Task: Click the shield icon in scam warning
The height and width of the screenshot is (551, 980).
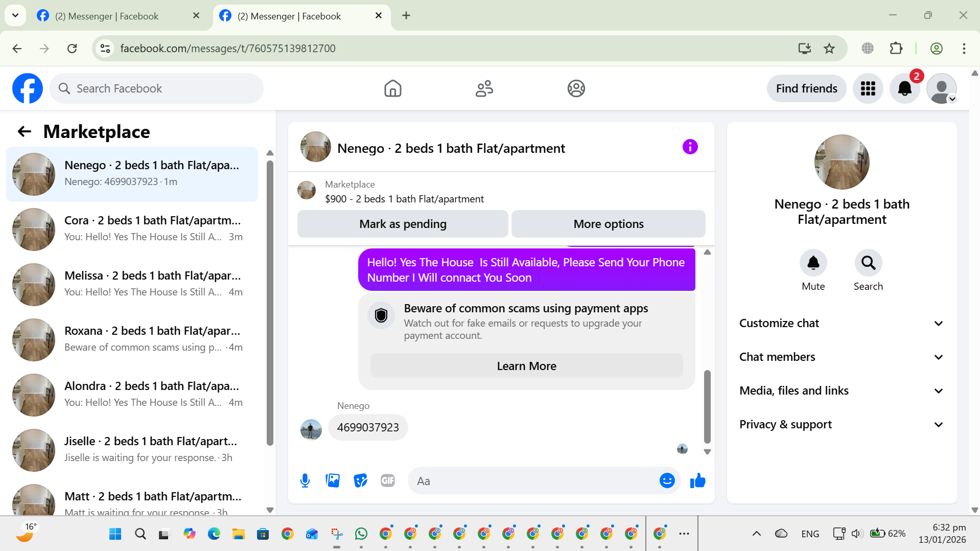Action: click(x=381, y=315)
